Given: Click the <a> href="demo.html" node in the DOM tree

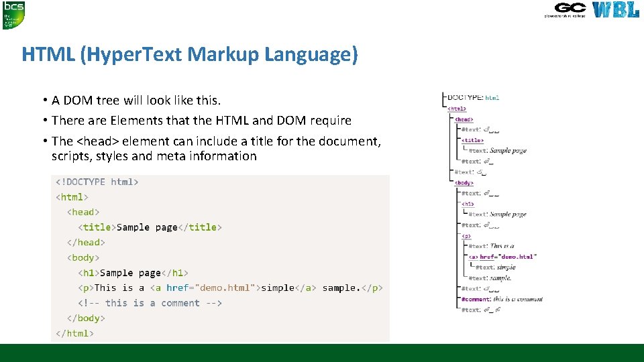Looking at the screenshot, I should pos(502,257).
